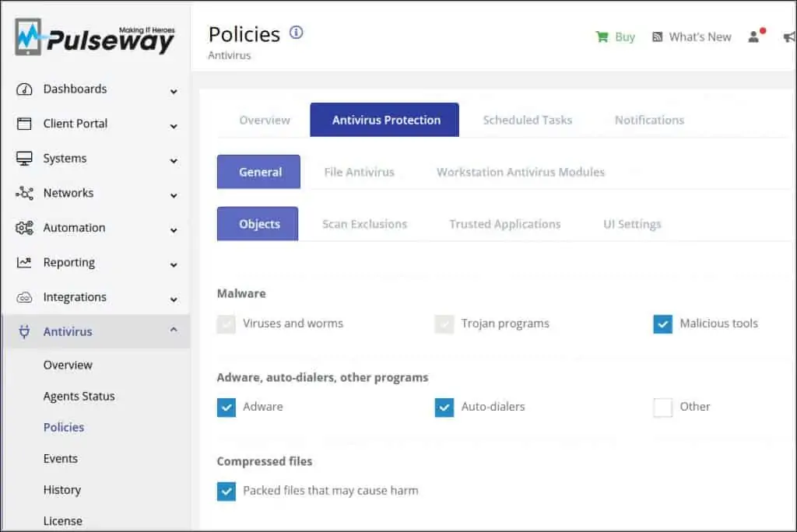Click the Antivirus menu label
The height and width of the screenshot is (532, 797).
(68, 332)
